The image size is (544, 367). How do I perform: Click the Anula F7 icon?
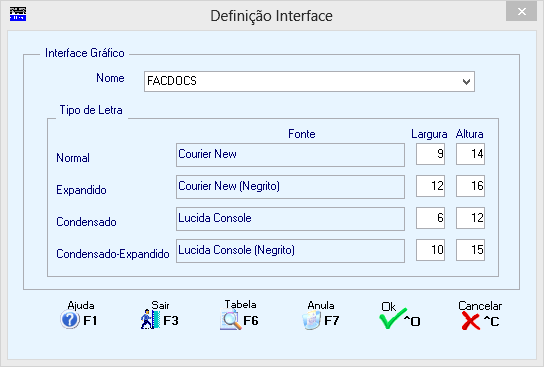[311, 319]
